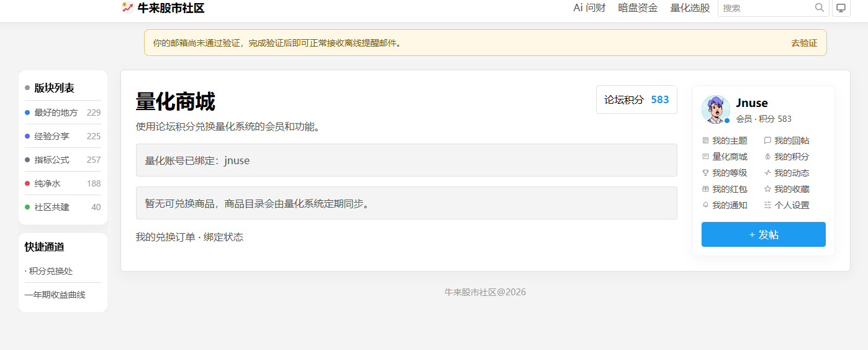868x350 pixels.
Task: Click the 个人设置 sliders icon
Action: 767,205
